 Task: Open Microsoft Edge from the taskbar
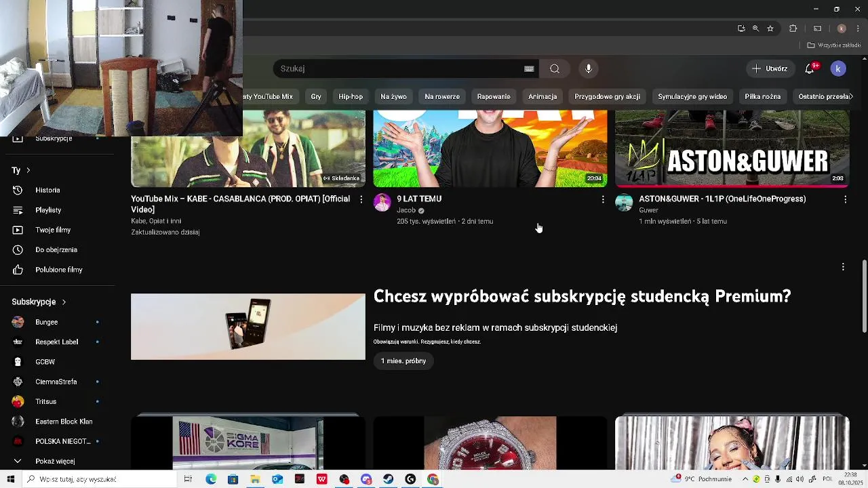211,479
